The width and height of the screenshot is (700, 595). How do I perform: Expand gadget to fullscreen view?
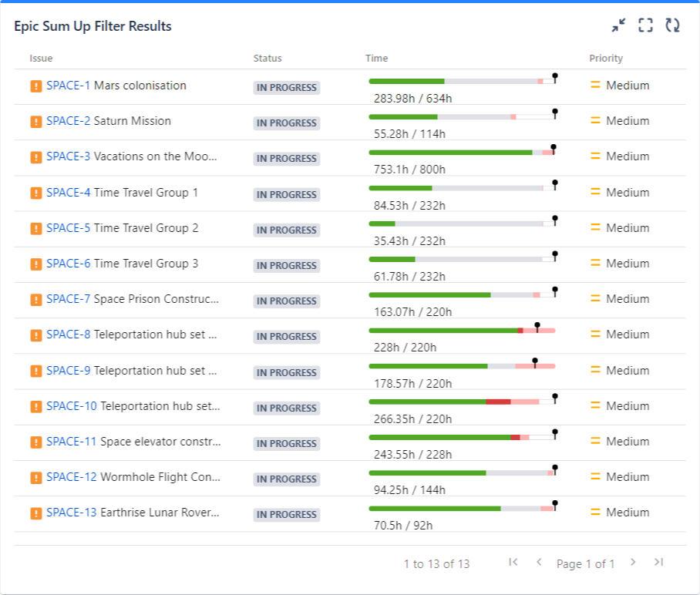point(646,25)
